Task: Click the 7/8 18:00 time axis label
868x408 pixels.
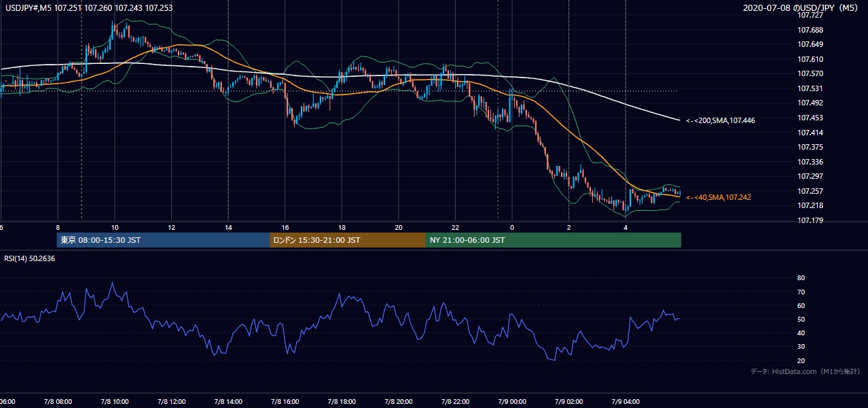Action: point(342,401)
